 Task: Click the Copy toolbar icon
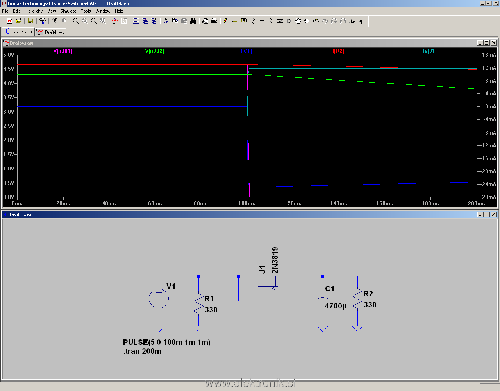tap(175, 21)
